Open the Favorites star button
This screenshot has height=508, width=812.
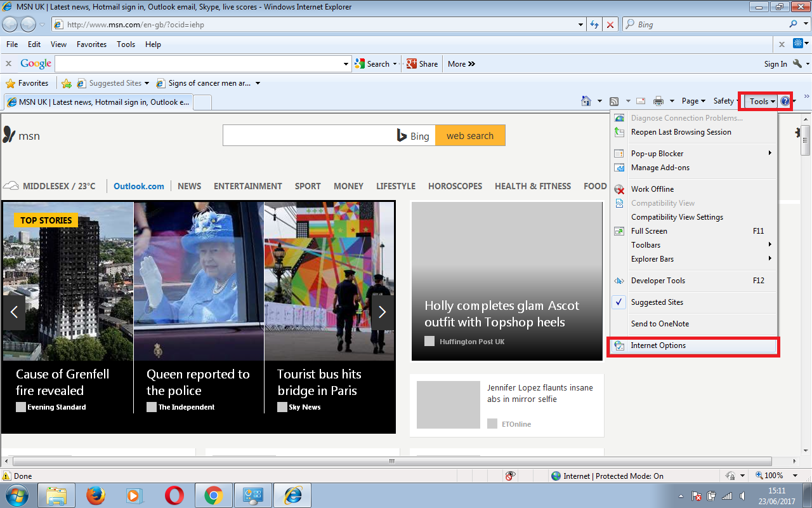[27, 83]
